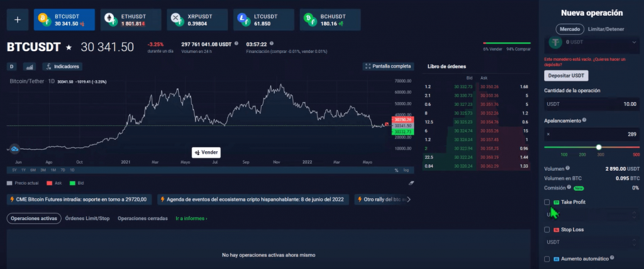This screenshot has height=269, width=644.
Task: Click the bid price 30 330.73 in order book
Action: pyautogui.click(x=464, y=95)
